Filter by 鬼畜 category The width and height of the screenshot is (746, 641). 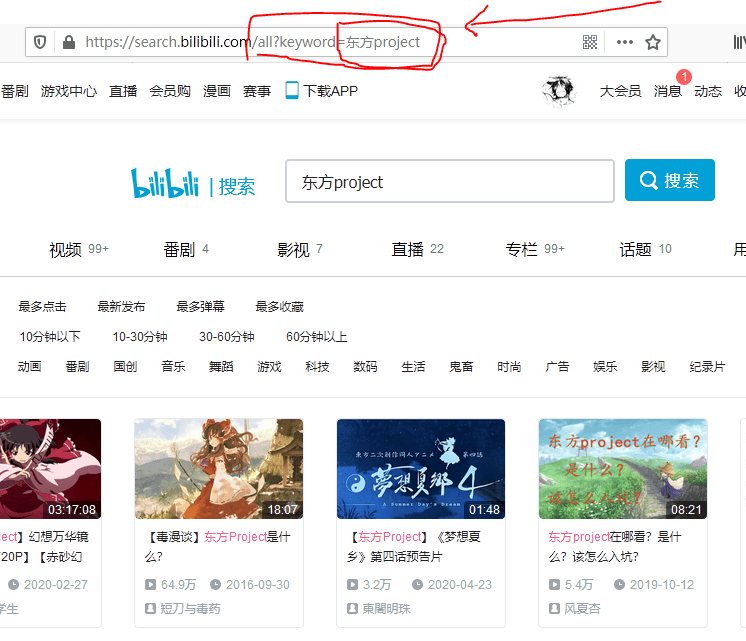tap(461, 366)
